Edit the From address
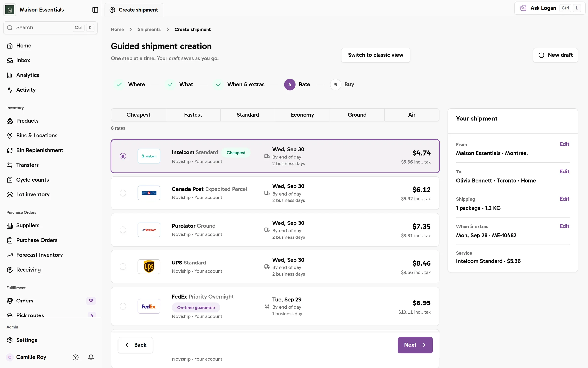The image size is (588, 368). (x=564, y=144)
